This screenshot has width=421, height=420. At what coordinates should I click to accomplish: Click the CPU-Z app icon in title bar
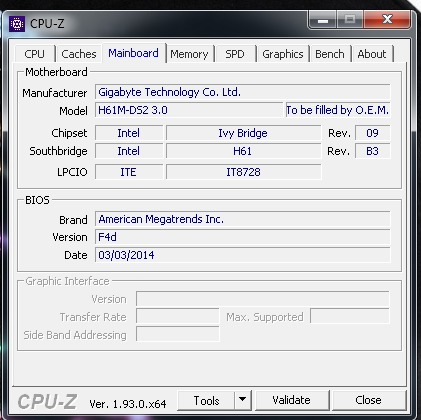(17, 24)
